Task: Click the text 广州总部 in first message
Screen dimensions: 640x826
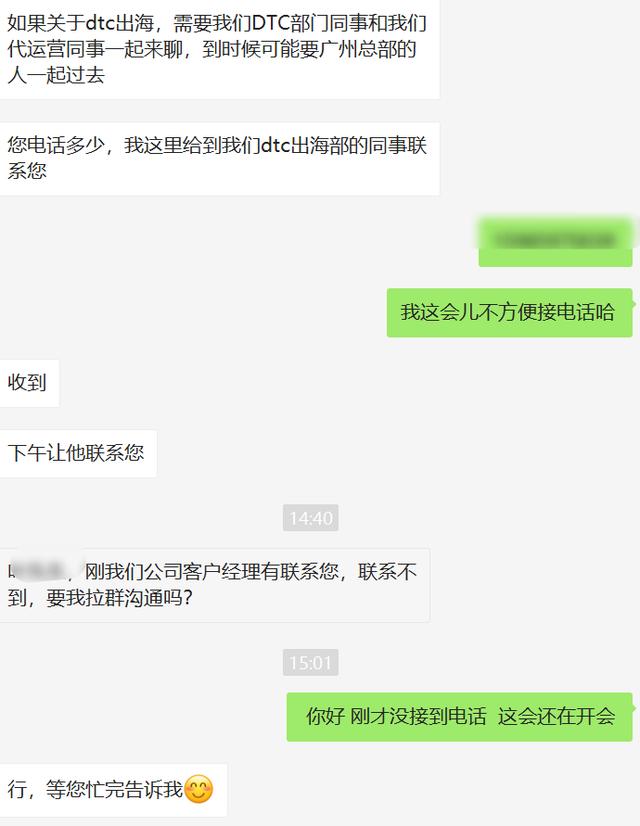Action: (x=358, y=49)
